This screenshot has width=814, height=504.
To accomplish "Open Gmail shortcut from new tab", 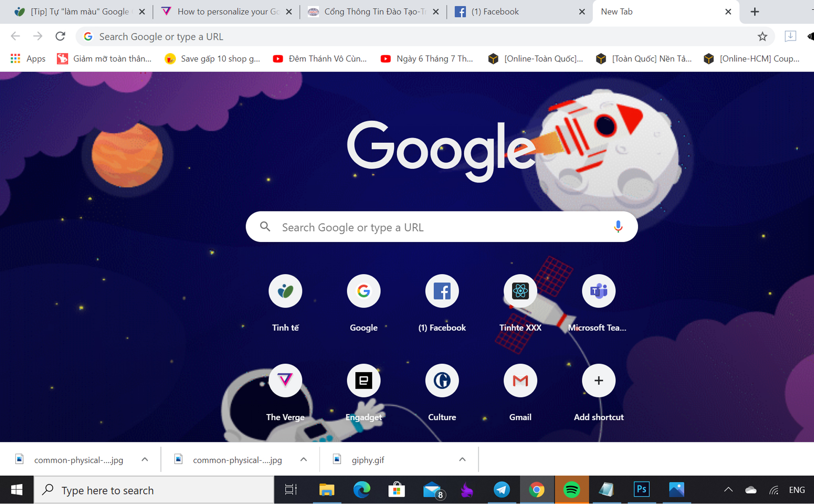I will (519, 381).
